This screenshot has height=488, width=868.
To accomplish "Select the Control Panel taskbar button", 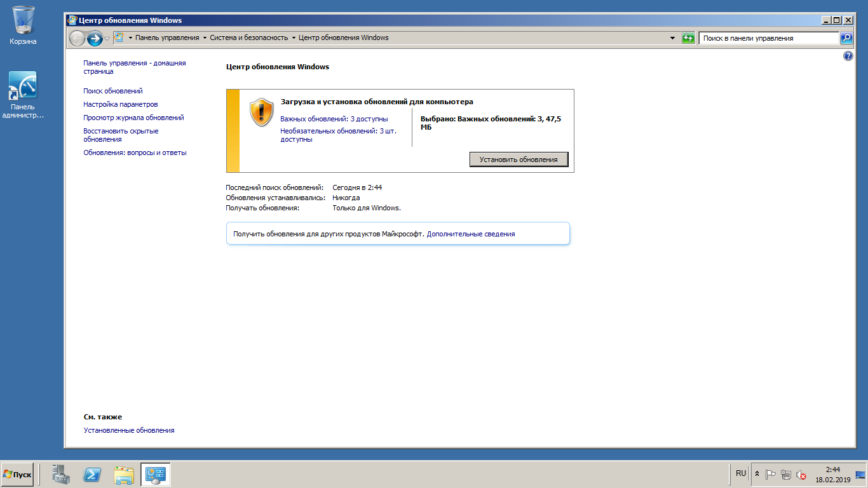I will coord(155,475).
